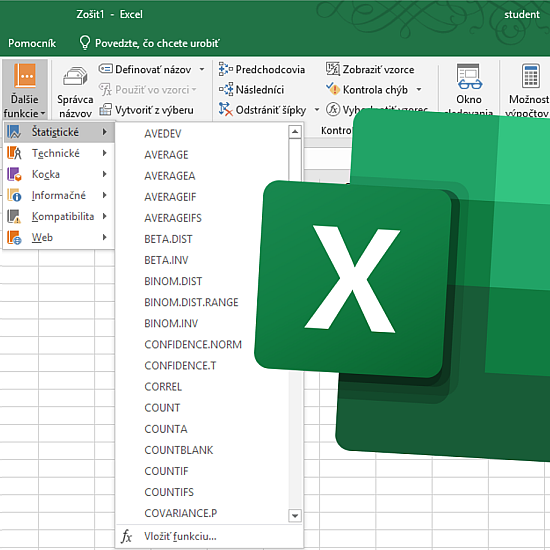Click the Povedzte, čo chcete urobiť field
Viewport: 550px width, 550px height.
pyautogui.click(x=157, y=43)
